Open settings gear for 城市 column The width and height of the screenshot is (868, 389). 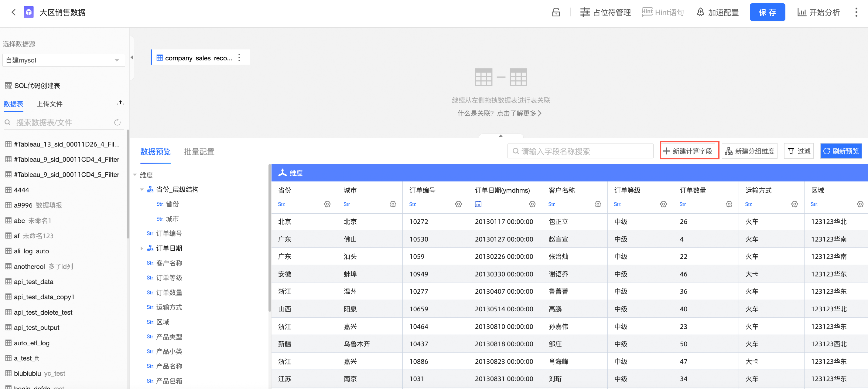tap(393, 204)
